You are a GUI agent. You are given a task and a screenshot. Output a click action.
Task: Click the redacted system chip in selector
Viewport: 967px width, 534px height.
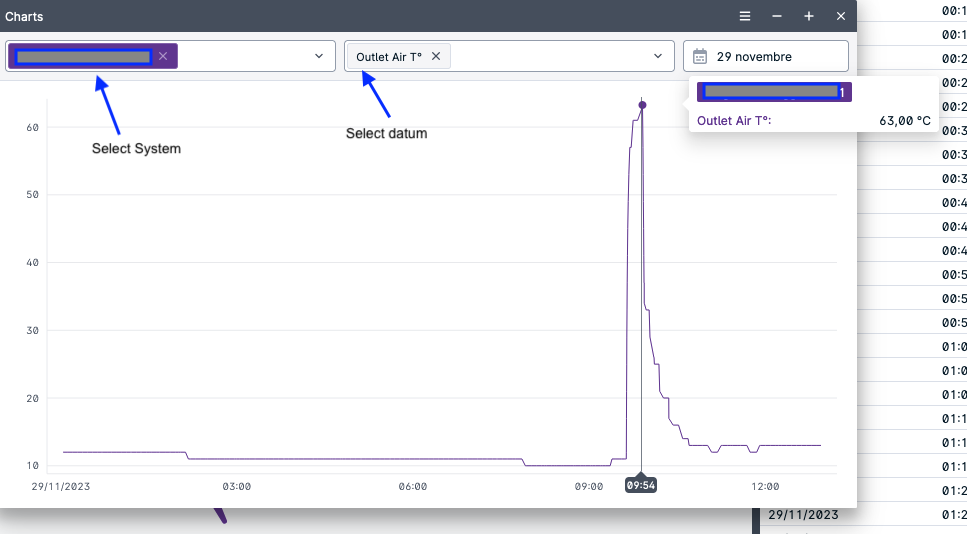(84, 57)
